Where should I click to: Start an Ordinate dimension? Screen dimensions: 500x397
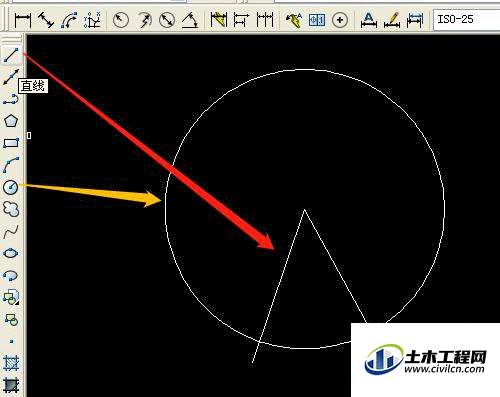coord(92,20)
